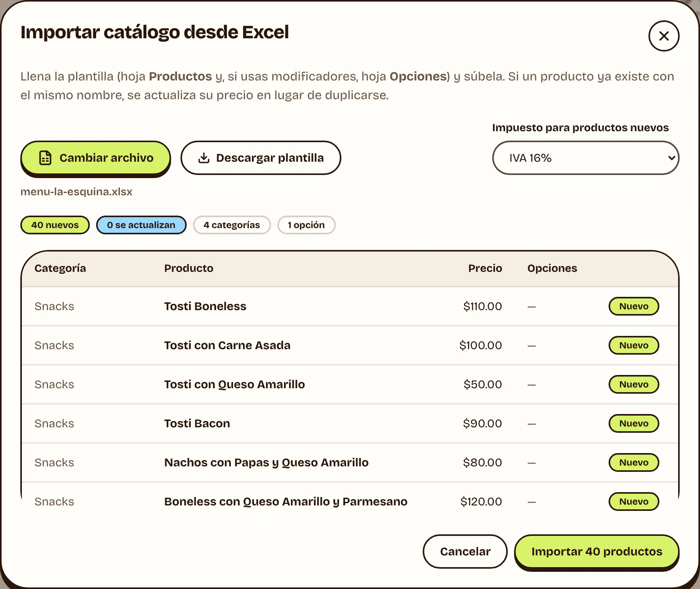Click the Nuevo badge for Boneless con Queso
700x589 pixels.
click(634, 502)
